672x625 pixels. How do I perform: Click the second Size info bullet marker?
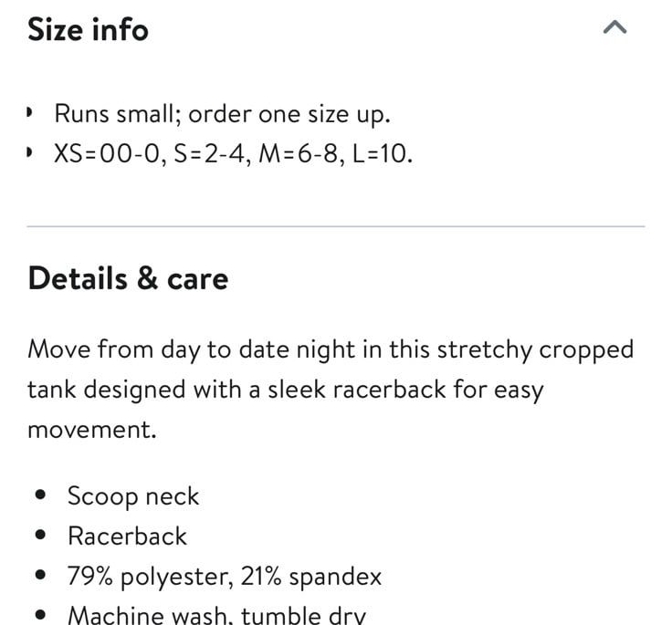point(29,152)
